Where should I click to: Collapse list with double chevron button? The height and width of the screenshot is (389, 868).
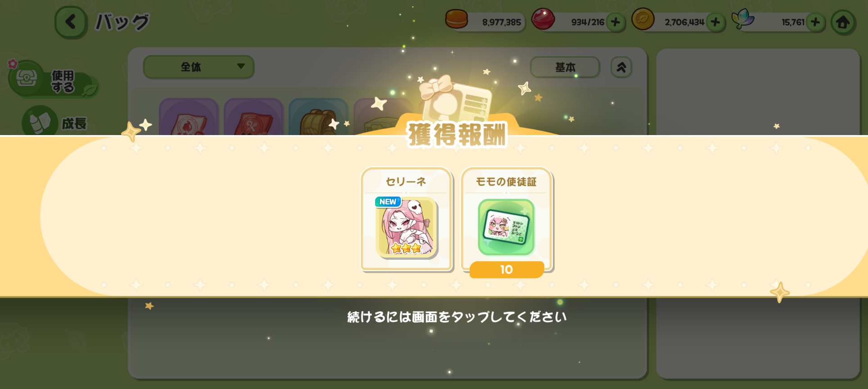(621, 68)
